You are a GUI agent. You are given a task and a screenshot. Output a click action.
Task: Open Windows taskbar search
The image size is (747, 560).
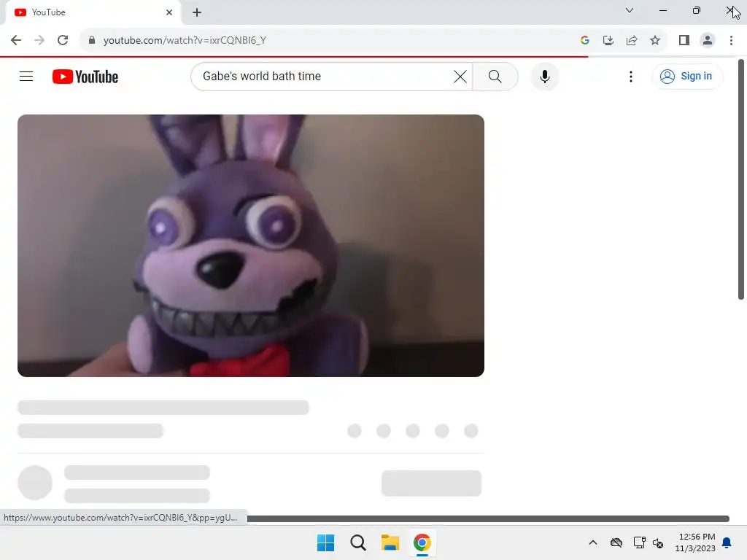(357, 542)
